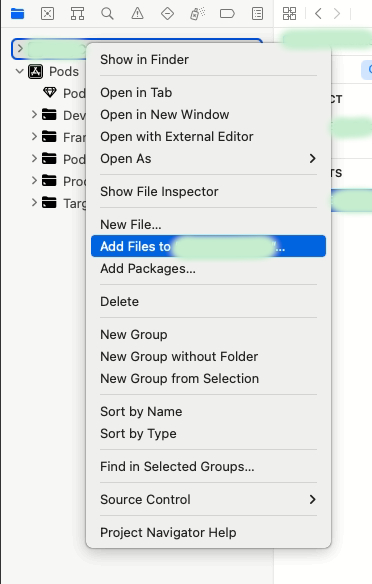Open the Source Control submenu
Image resolution: width=372 pixels, height=584 pixels.
pos(208,499)
